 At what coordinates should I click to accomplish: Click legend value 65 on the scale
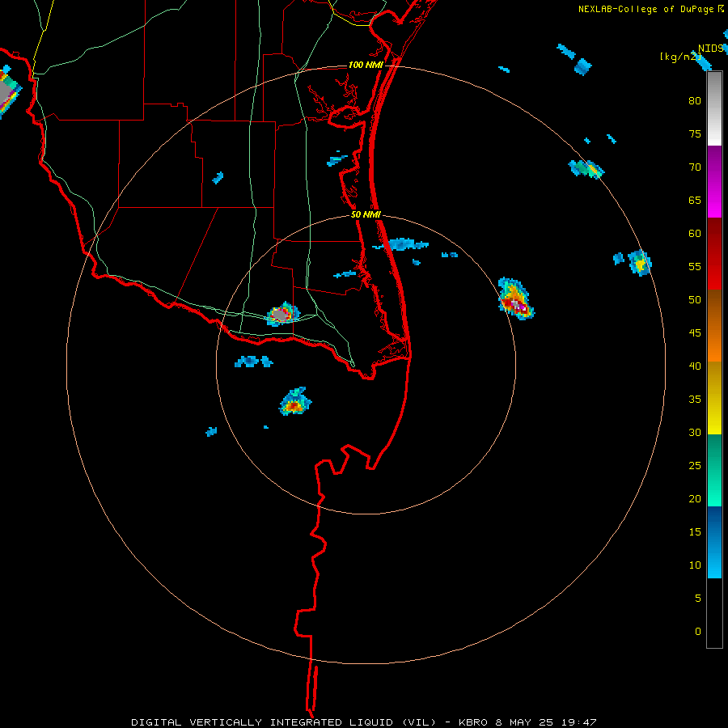[695, 201]
